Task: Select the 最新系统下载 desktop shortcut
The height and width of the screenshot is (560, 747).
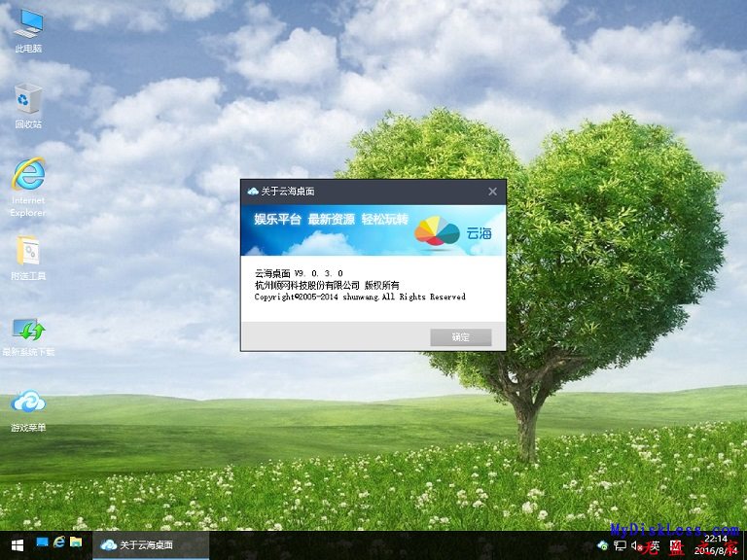Action: pos(28,337)
